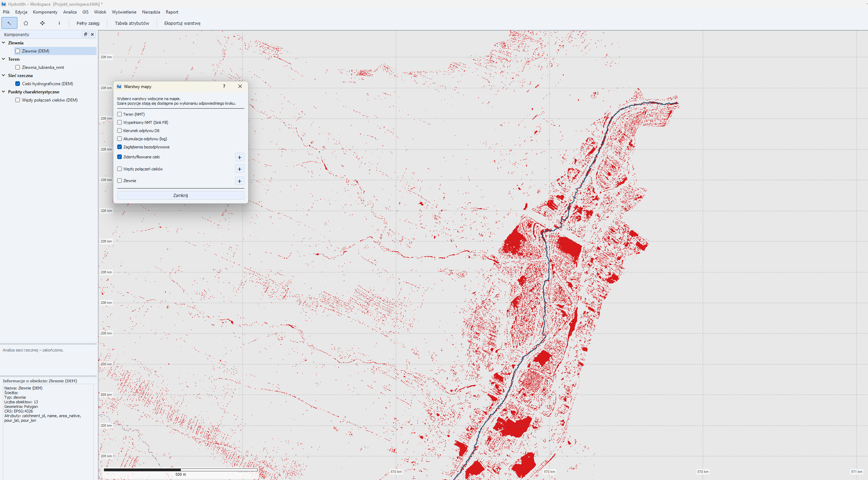Enable the Zlewnia_lubienka_nmt layer checkbox
Screen dimensions: 868x480
coord(17,67)
